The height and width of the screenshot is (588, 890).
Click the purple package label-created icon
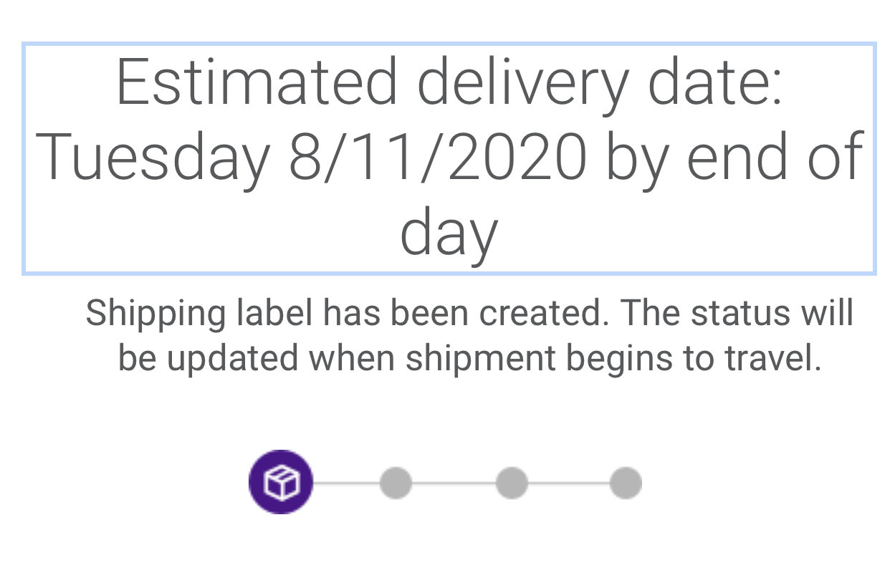click(x=281, y=482)
